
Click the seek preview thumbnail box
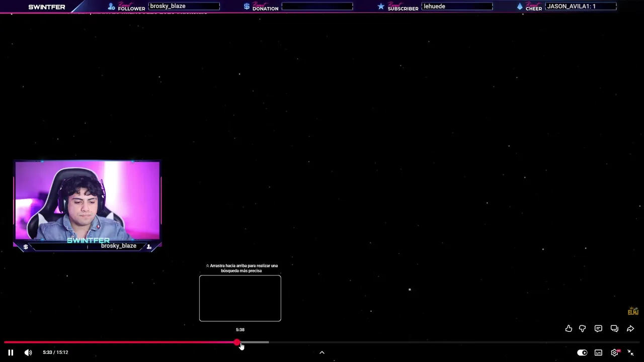(240, 298)
